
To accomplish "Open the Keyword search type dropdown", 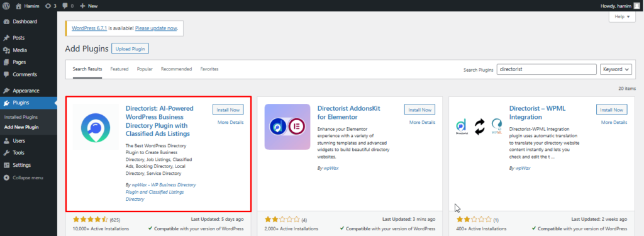I will click(x=616, y=69).
